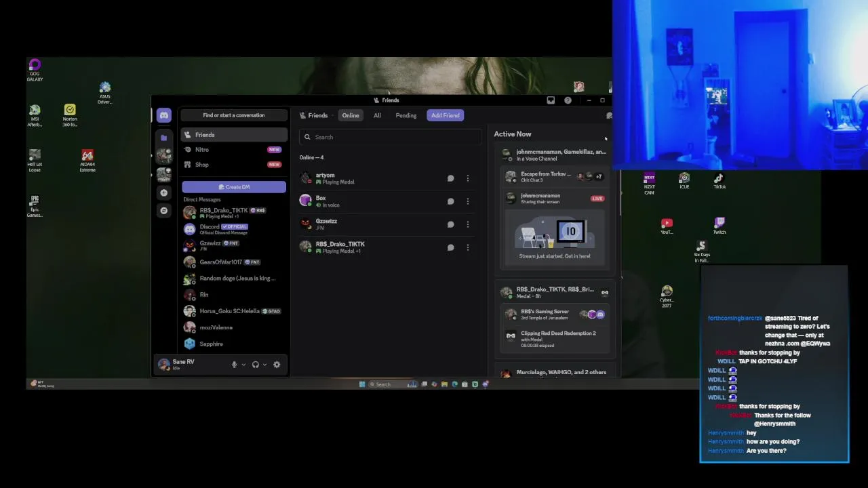Click Sane RV user profile panel
Viewport: 868px width, 488px height.
(x=190, y=365)
